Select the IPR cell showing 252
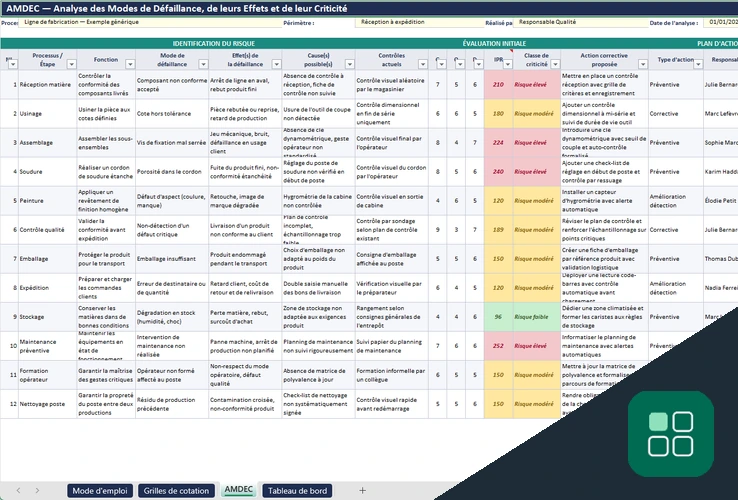This screenshot has width=738, height=500. [498, 346]
